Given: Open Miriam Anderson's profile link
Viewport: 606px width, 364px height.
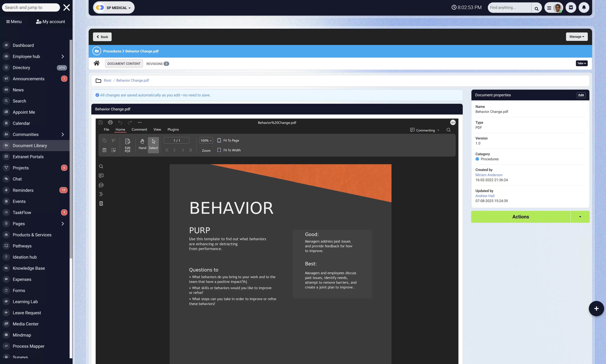Looking at the screenshot, I should pos(489,175).
